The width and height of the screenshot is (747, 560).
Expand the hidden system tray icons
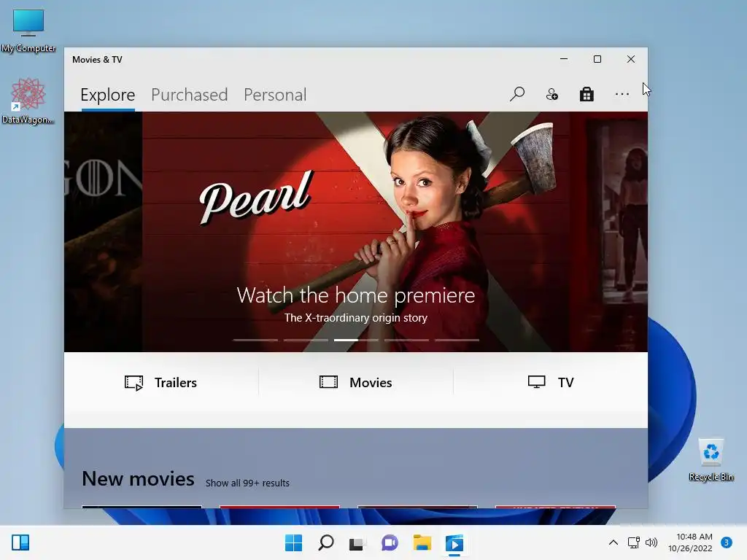(614, 542)
